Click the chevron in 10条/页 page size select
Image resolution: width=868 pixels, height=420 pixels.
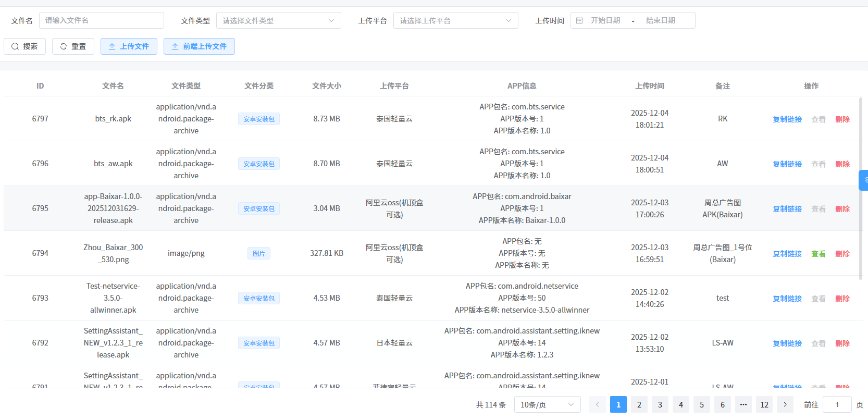pyautogui.click(x=571, y=404)
